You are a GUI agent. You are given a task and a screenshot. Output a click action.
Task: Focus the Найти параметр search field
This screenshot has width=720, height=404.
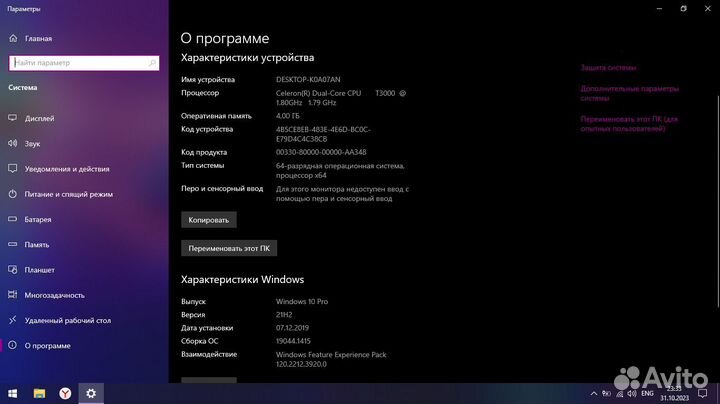click(x=84, y=63)
